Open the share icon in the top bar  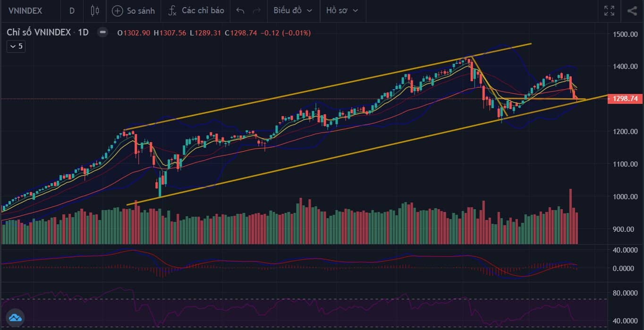632,10
